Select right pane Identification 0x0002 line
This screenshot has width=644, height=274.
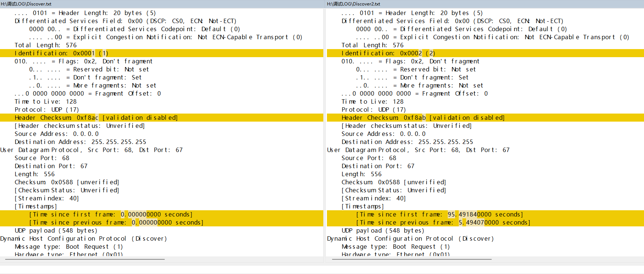click(x=485, y=53)
